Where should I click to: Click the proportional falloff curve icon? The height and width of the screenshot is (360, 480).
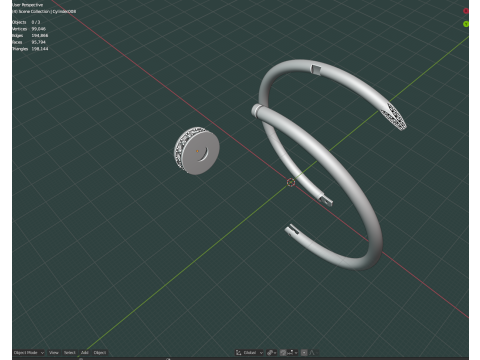[x=313, y=352]
